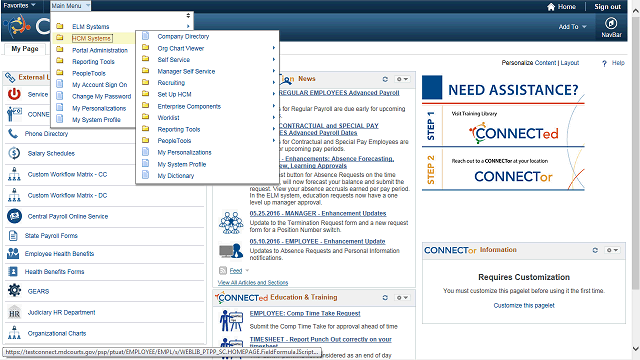Toggle the Main Menu sort order arrows
This screenshot has width=640, height=360.
click(x=188, y=16)
